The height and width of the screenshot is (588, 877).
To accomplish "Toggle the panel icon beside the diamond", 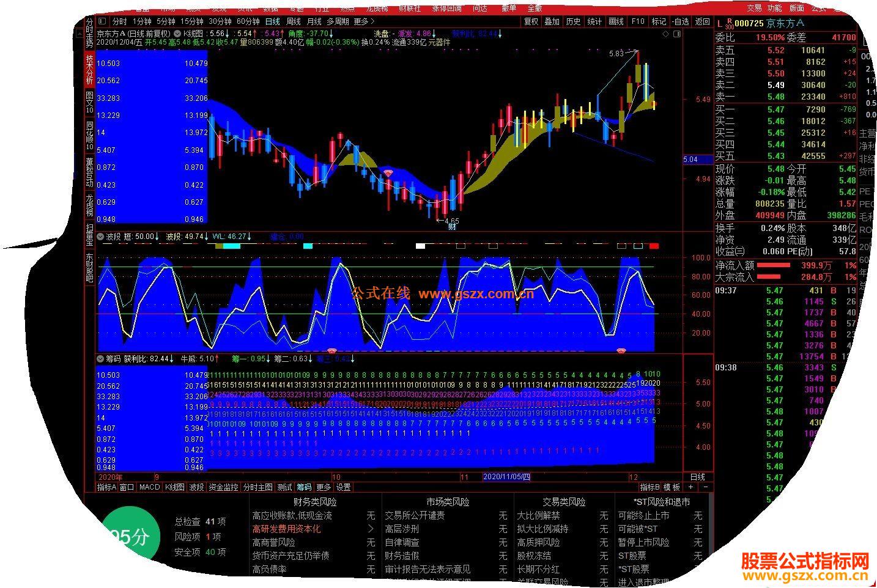I will point(677,34).
